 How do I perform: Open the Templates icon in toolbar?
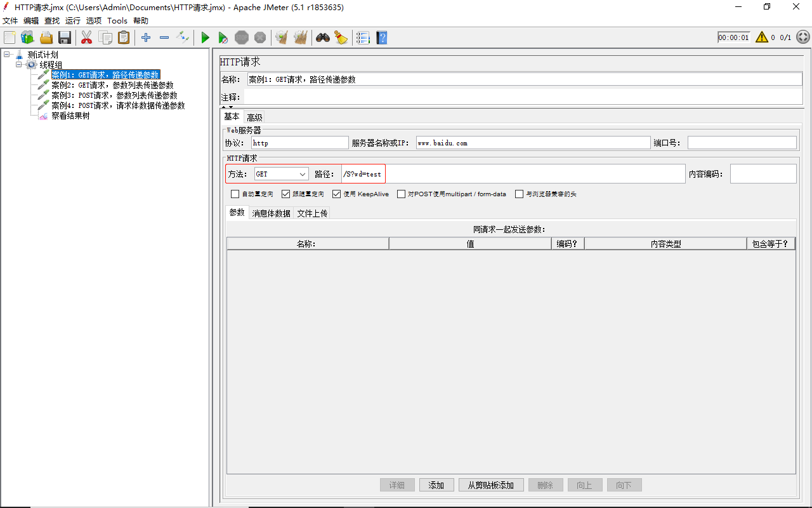(x=27, y=38)
